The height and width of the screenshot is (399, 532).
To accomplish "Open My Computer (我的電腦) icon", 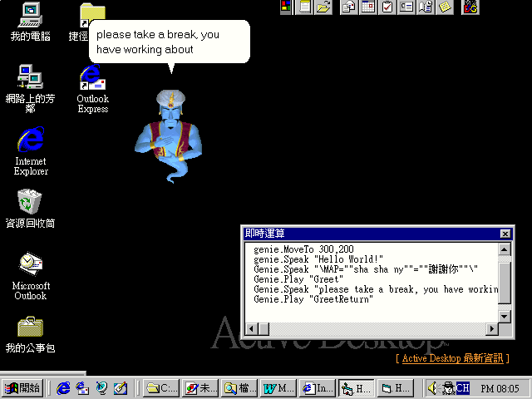I will click(30, 15).
